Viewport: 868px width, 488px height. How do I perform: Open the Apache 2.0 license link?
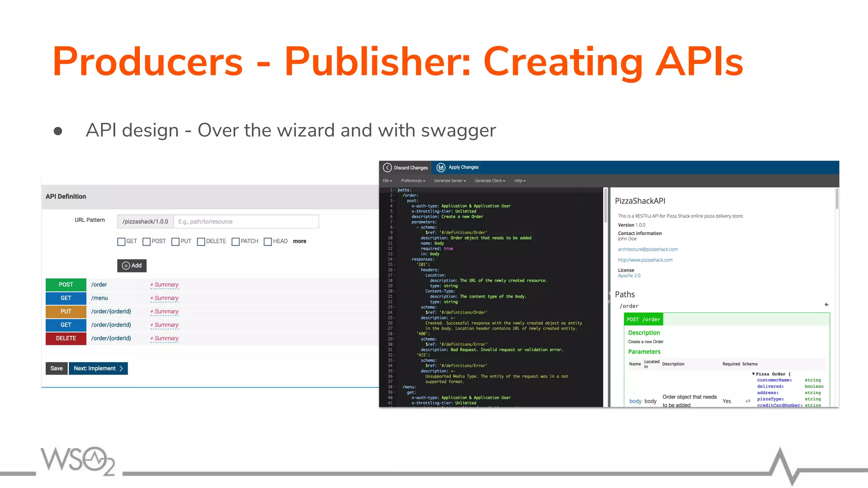629,276
